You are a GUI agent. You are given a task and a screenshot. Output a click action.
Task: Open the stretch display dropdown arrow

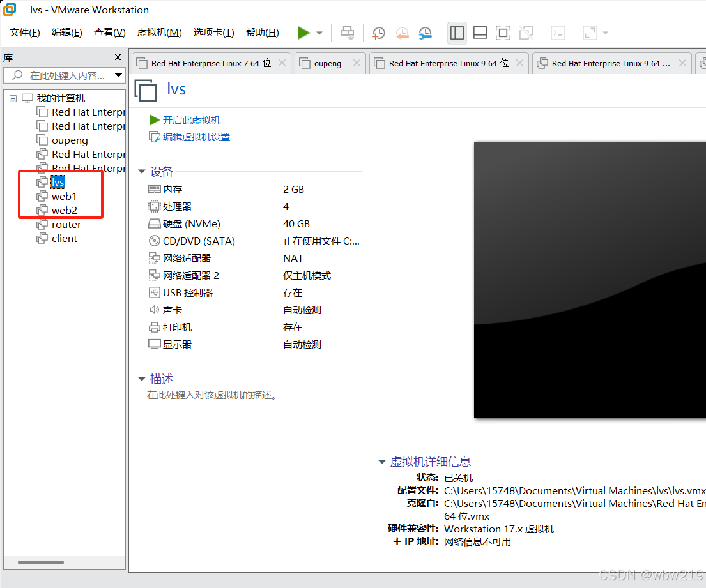pyautogui.click(x=606, y=33)
